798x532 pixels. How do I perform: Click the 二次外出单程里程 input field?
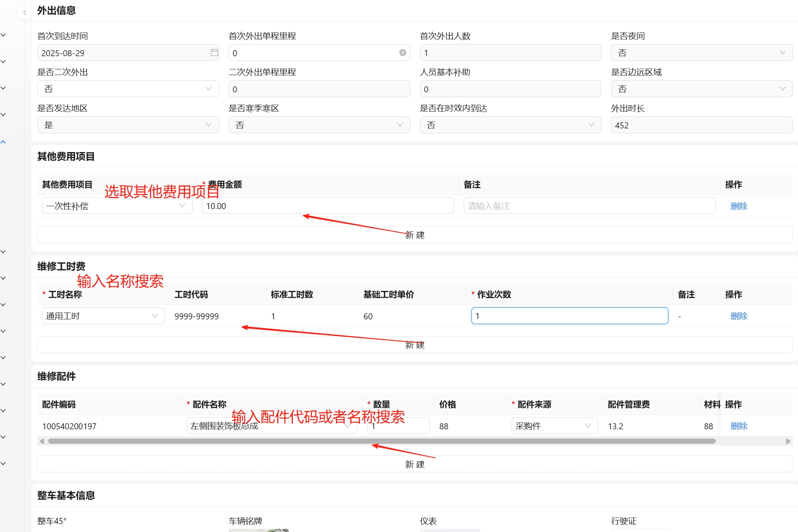(319, 89)
